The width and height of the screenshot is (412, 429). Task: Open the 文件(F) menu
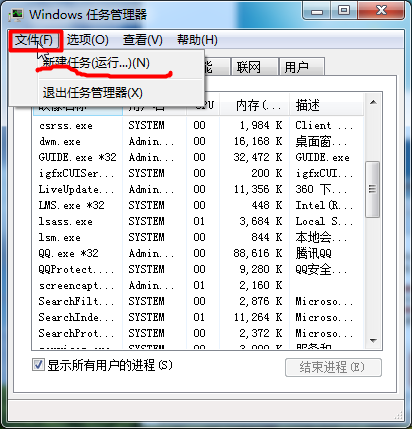coord(34,40)
